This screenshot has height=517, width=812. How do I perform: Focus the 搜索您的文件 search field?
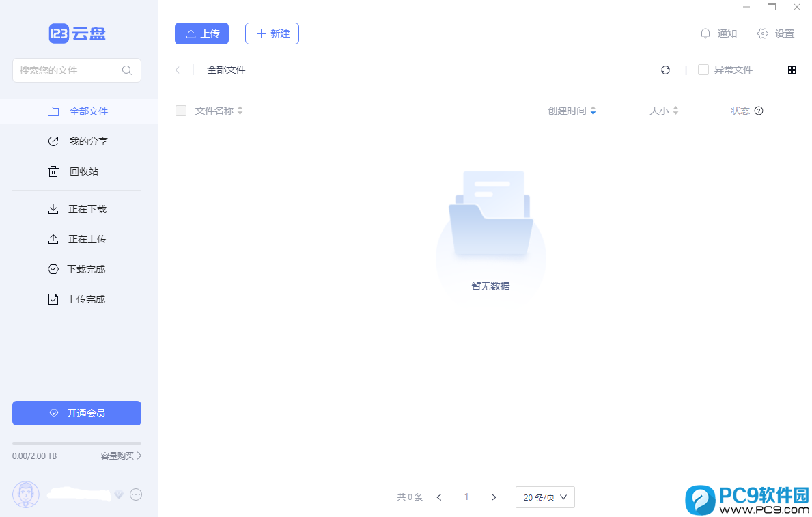pyautogui.click(x=76, y=70)
